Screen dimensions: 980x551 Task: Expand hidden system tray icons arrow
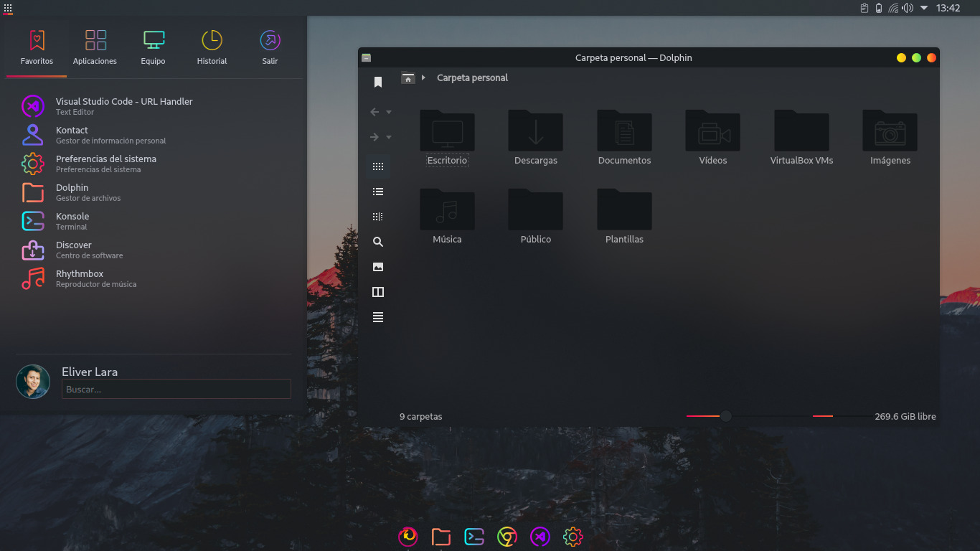coord(924,8)
